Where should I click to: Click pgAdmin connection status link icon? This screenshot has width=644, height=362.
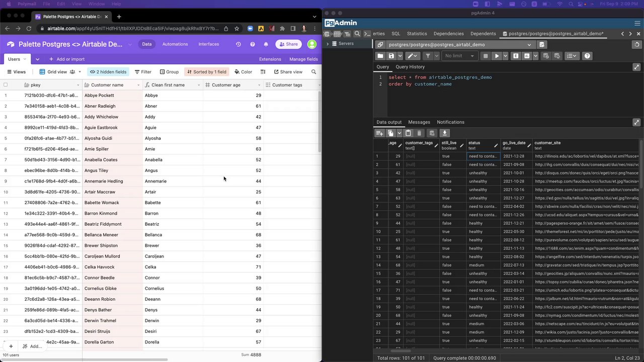(380, 45)
